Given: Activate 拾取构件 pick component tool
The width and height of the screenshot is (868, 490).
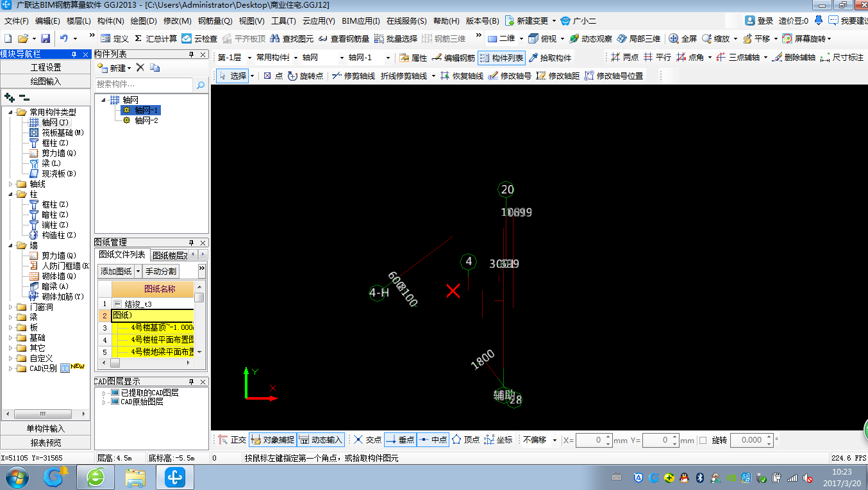Looking at the screenshot, I should pyautogui.click(x=550, y=58).
